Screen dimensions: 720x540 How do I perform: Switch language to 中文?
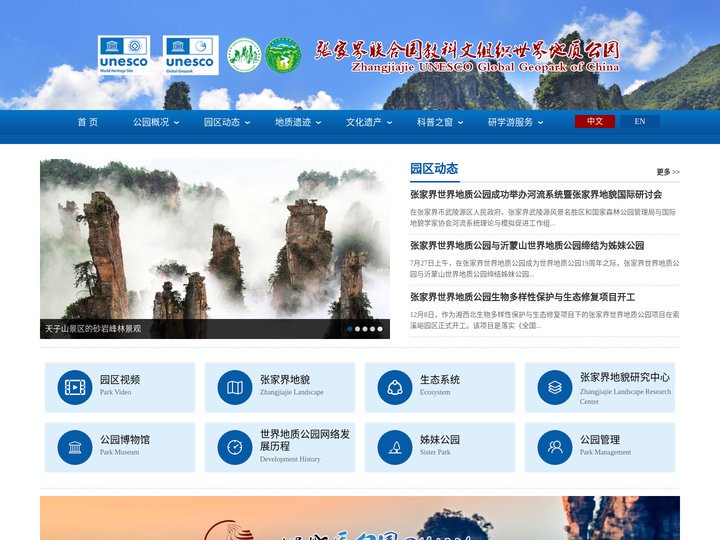[x=595, y=121]
